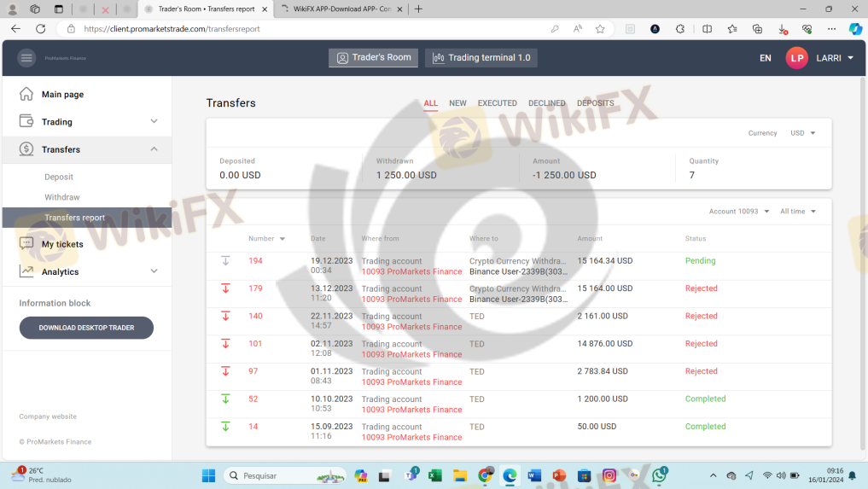Click the green arrow icon for transfer 52

click(225, 399)
